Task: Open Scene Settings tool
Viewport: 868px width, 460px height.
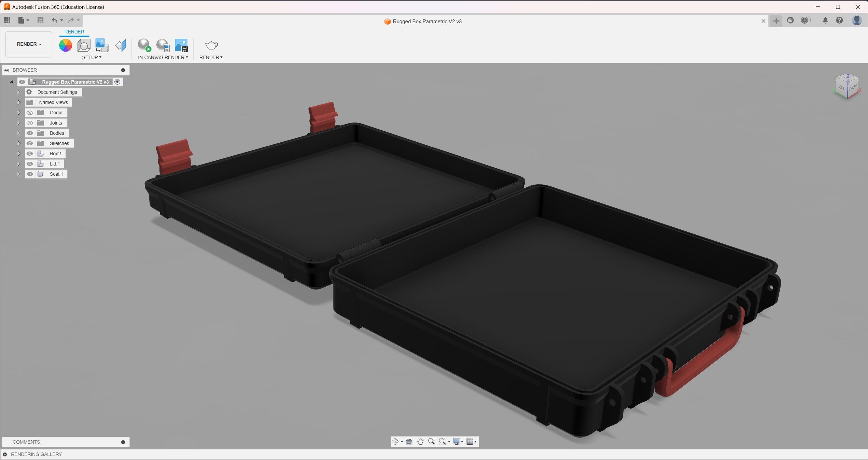Action: 84,45
